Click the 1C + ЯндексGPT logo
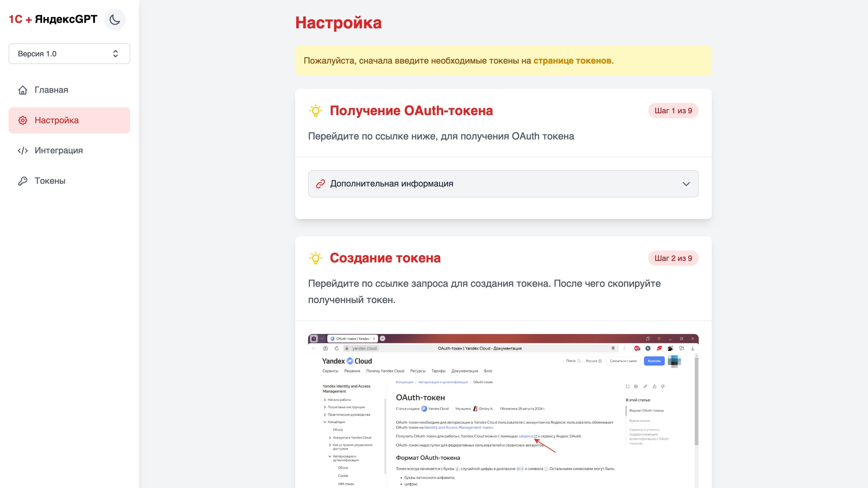 tap(53, 19)
